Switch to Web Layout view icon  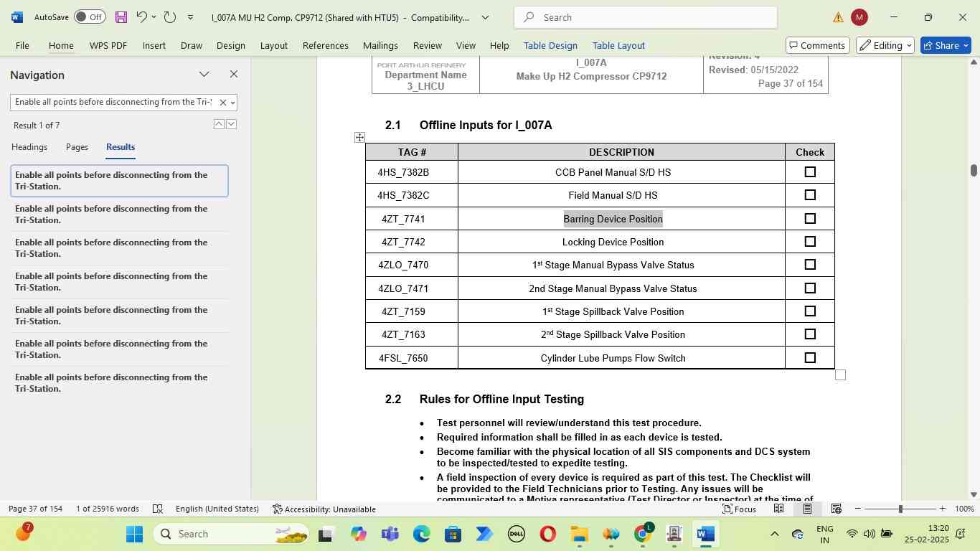[x=836, y=509]
